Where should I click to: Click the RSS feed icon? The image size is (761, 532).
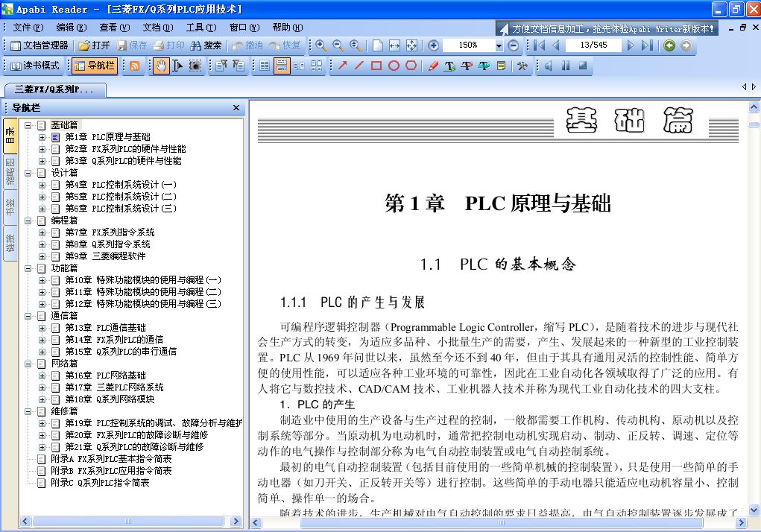pos(135,66)
